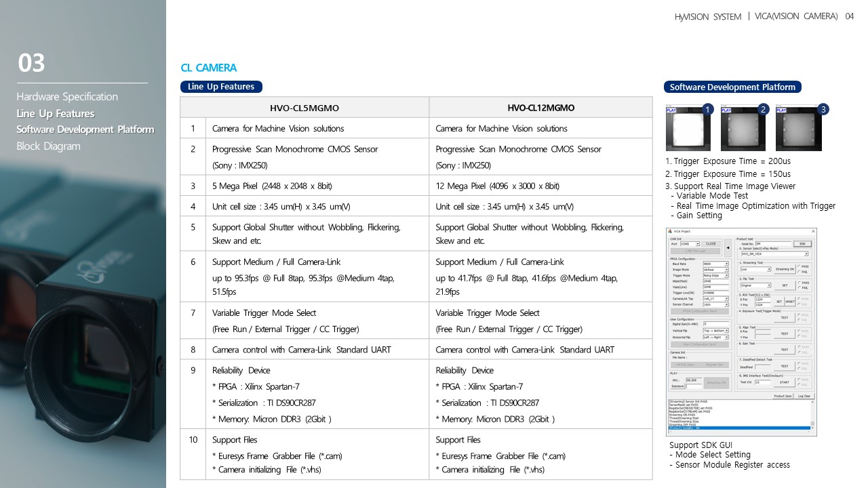868x488 pixels.
Task: Click the Test Cnt input field
Action: [762, 382]
